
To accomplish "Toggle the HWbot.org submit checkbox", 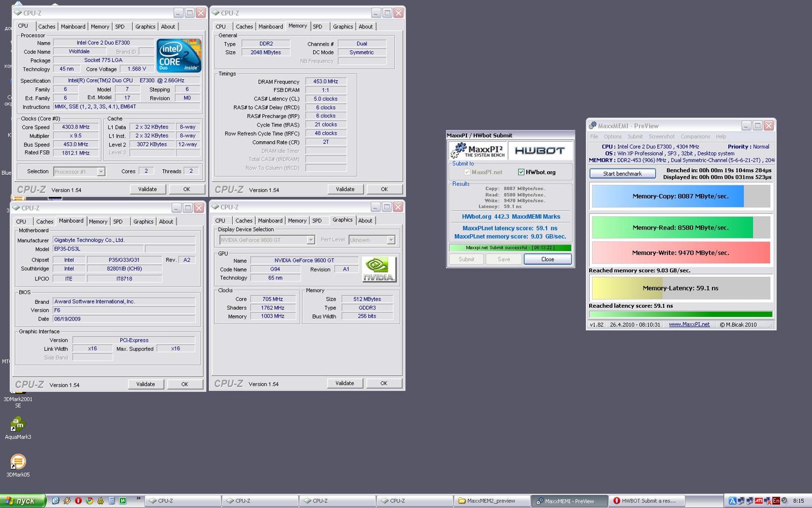I will [521, 172].
